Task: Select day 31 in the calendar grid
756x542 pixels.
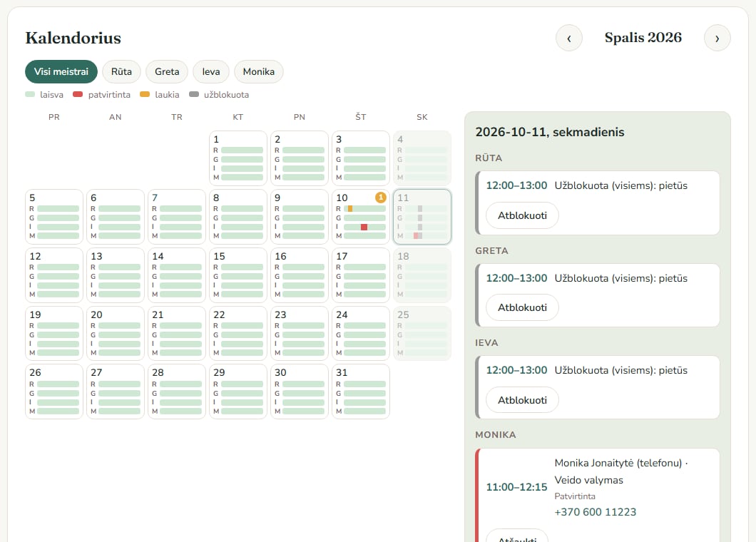Action: [x=361, y=392]
